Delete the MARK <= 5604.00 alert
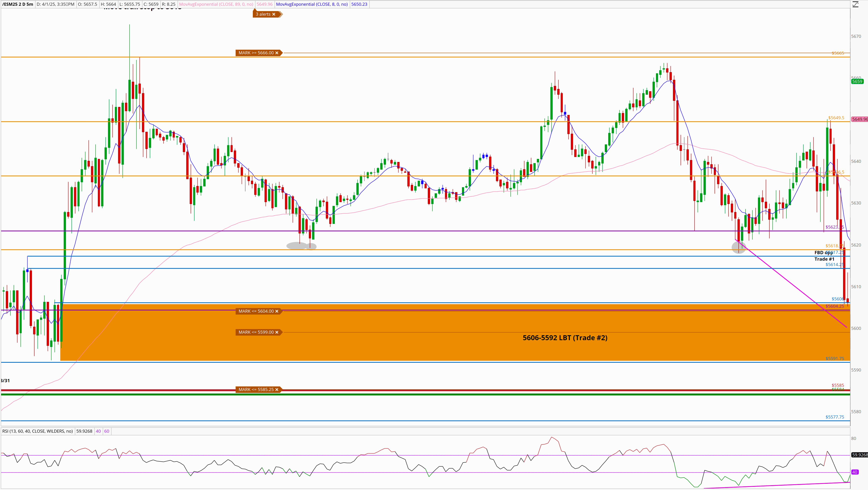Viewport: 868px width, 490px height. click(277, 311)
